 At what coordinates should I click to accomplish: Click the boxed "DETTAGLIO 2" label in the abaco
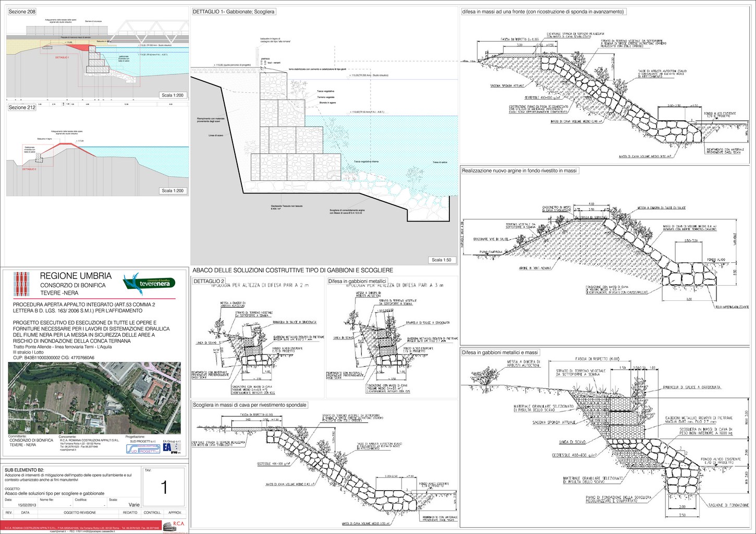(209, 281)
